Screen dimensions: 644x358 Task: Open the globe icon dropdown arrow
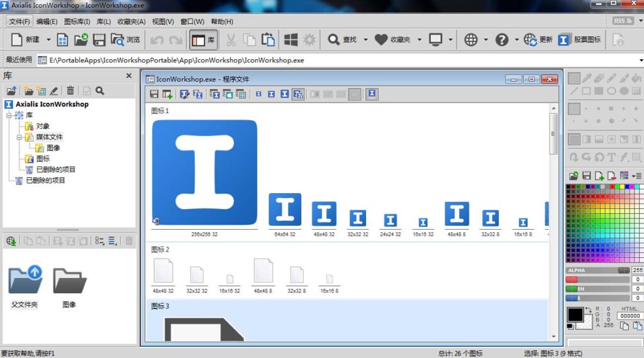[x=486, y=40]
